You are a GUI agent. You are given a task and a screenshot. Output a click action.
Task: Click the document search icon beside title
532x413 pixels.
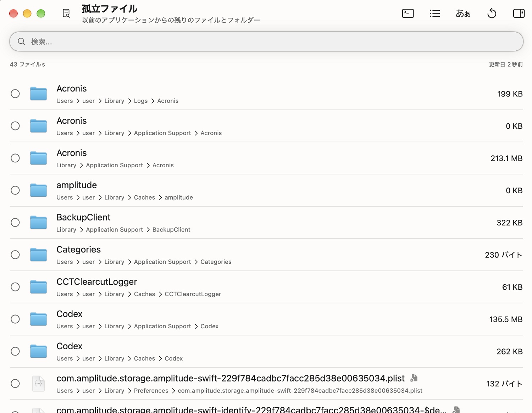[66, 13]
